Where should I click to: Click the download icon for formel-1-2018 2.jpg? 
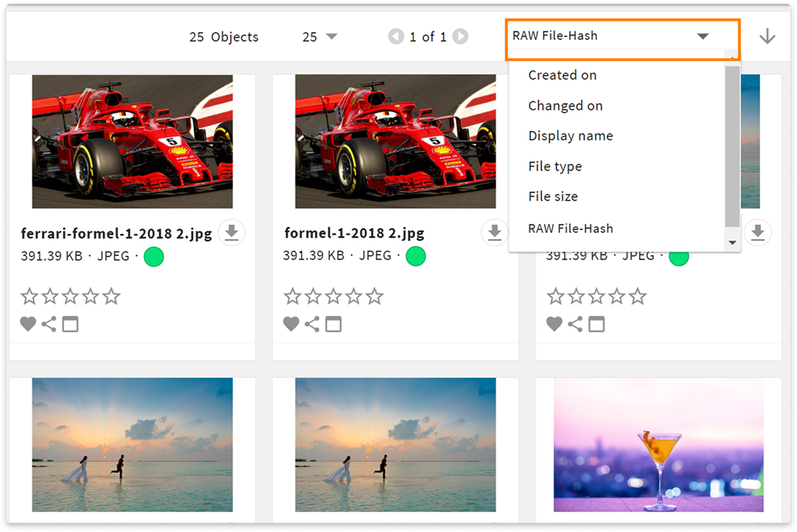[x=495, y=233]
